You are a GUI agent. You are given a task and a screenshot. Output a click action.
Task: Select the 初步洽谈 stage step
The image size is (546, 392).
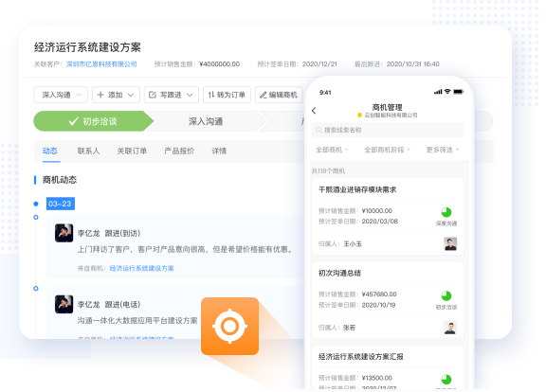point(93,121)
